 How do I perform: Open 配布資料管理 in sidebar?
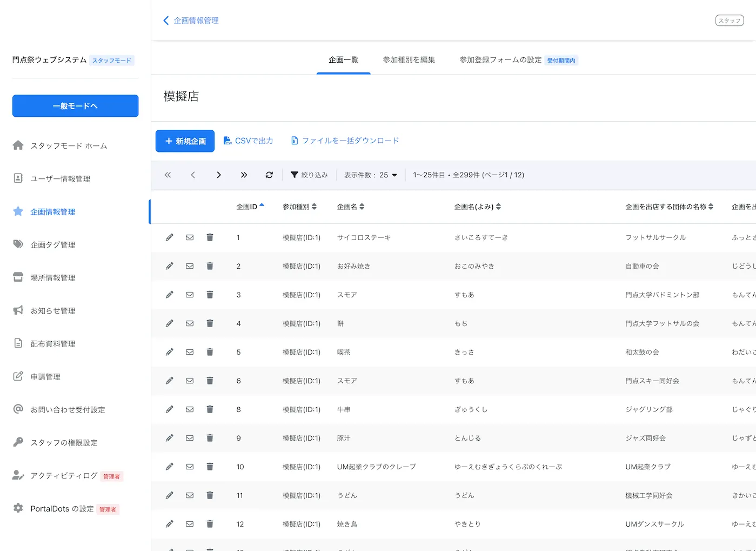75,343
